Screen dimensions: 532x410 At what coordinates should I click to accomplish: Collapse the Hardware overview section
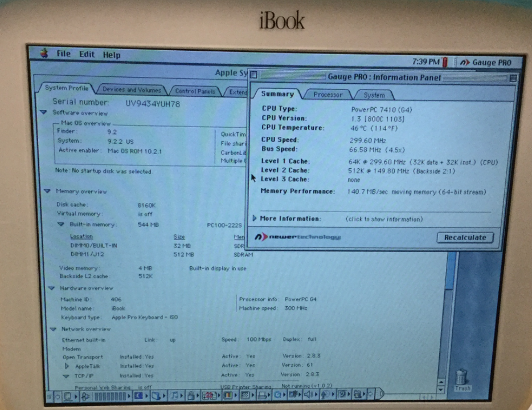(x=52, y=288)
